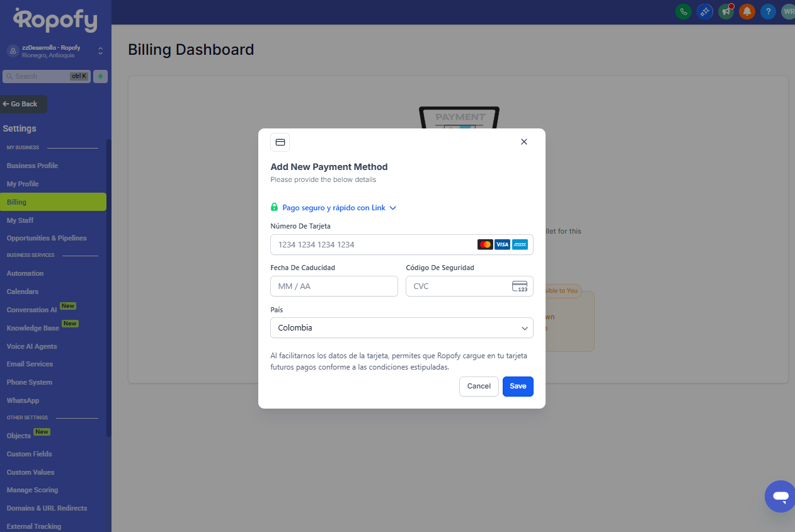Open the megaphone announcements icon

[726, 11]
